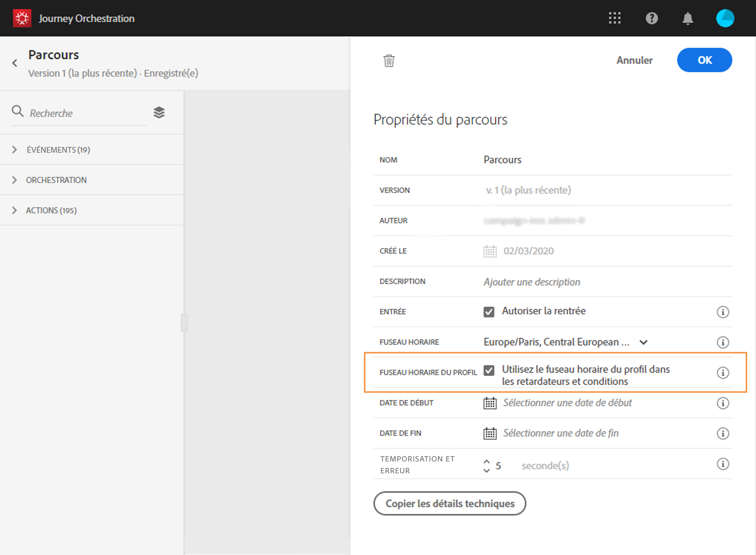Click the layers filter icon beside search
The image size is (756, 555).
click(x=159, y=113)
